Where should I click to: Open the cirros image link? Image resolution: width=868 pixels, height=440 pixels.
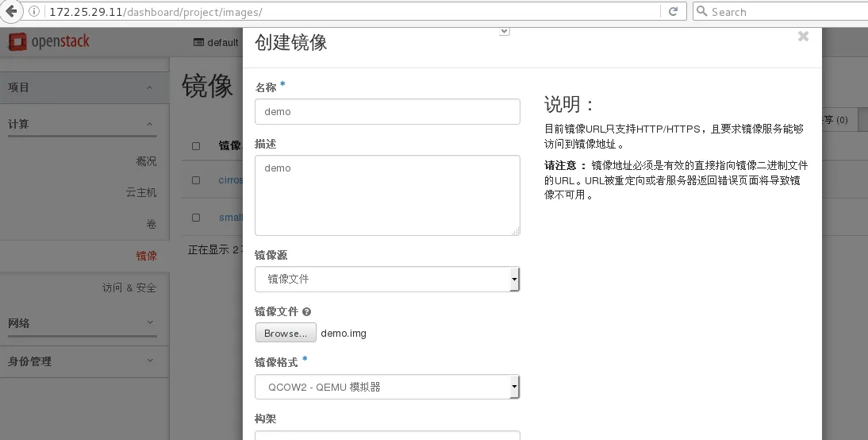231,180
